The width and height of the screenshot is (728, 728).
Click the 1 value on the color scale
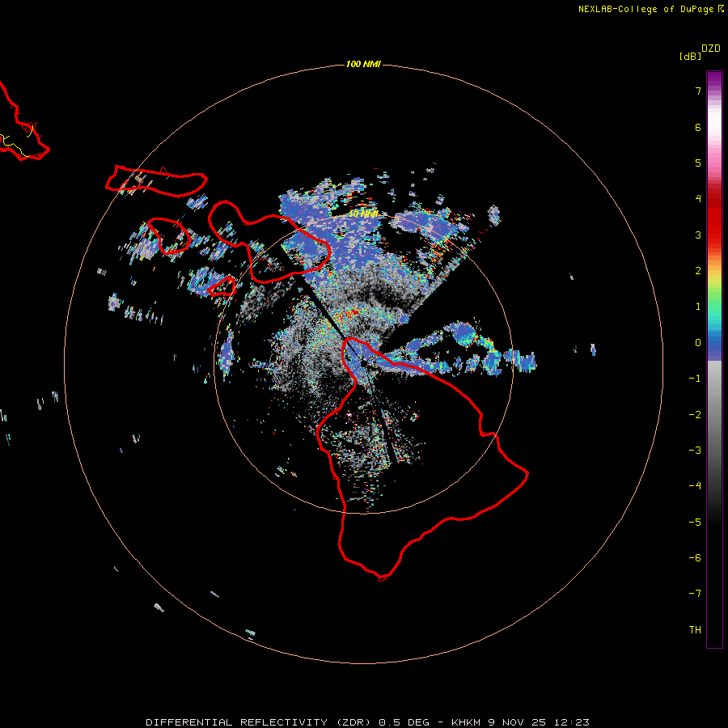(x=698, y=307)
